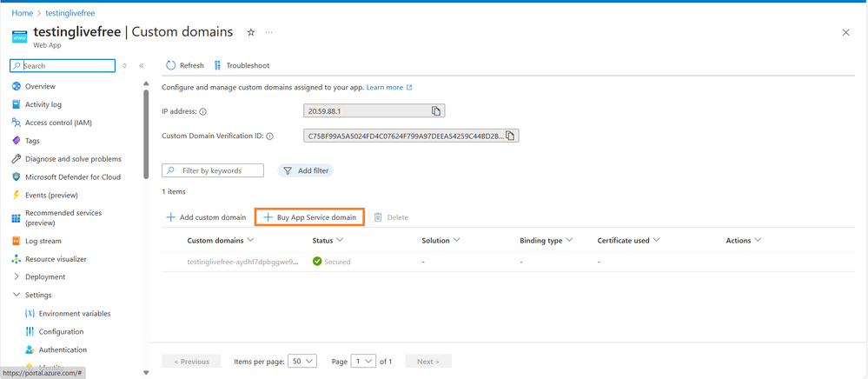The height and width of the screenshot is (379, 868).
Task: Click the sidebar scroll down arrow
Action: pos(146,373)
